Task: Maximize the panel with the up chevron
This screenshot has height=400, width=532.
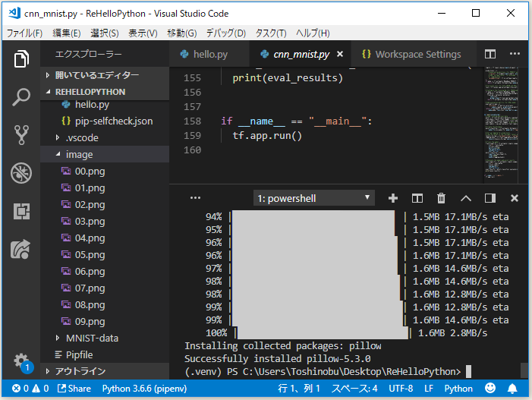Action: (466, 198)
